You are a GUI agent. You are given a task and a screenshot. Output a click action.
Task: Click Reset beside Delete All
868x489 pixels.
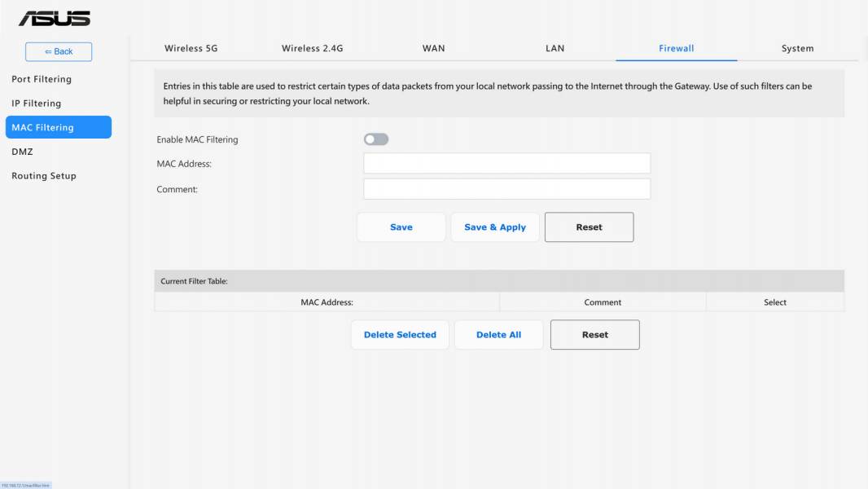click(x=595, y=334)
